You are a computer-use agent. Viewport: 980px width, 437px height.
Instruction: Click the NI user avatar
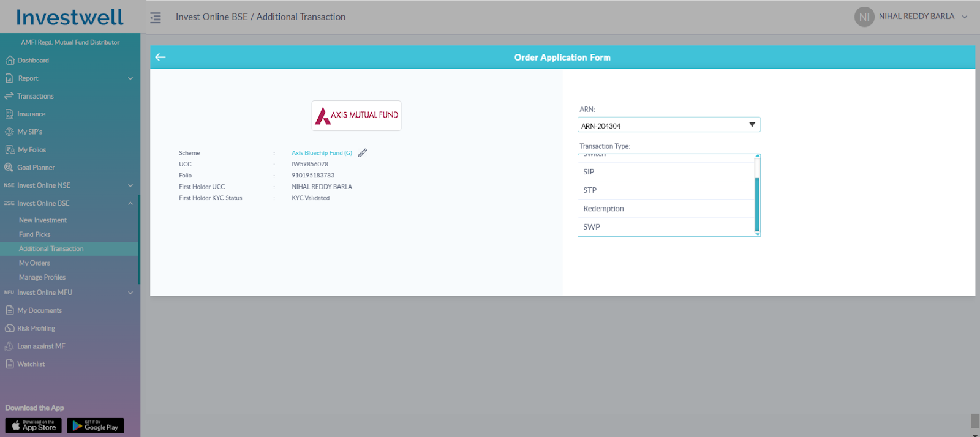click(x=864, y=17)
